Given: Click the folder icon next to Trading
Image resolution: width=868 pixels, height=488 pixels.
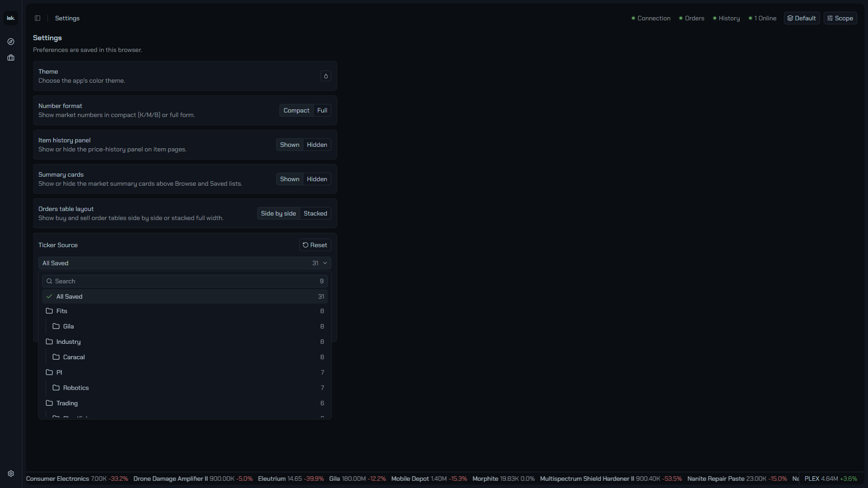Looking at the screenshot, I should 49,403.
